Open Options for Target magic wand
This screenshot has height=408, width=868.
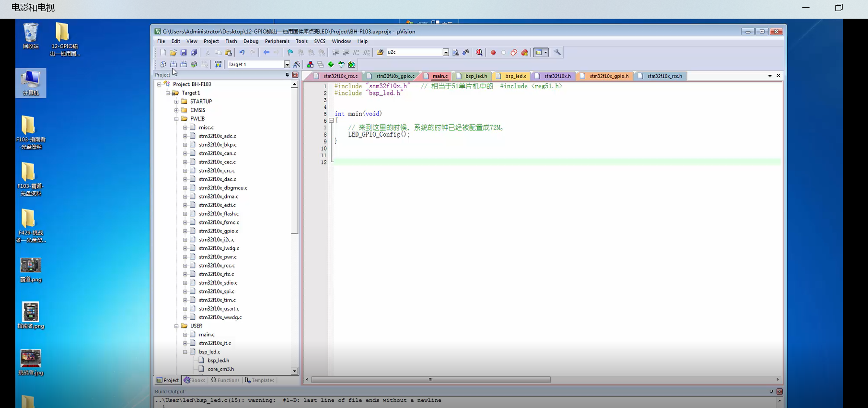click(x=297, y=64)
